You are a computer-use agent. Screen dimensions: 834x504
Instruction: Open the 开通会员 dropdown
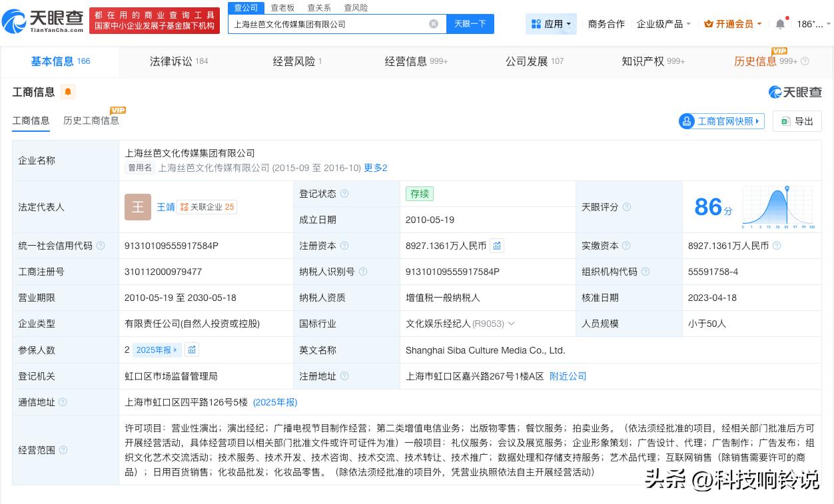733,24
